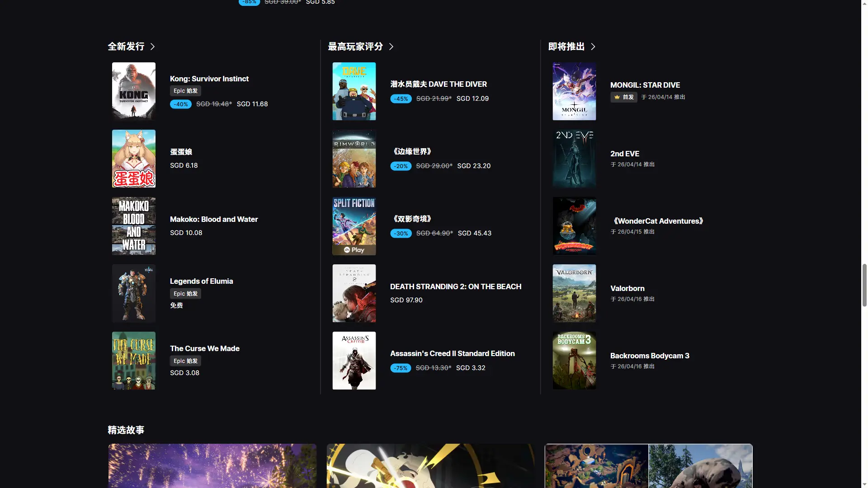Click the 蛋蛋娘 game cover image
The image size is (868, 488).
click(x=134, y=159)
